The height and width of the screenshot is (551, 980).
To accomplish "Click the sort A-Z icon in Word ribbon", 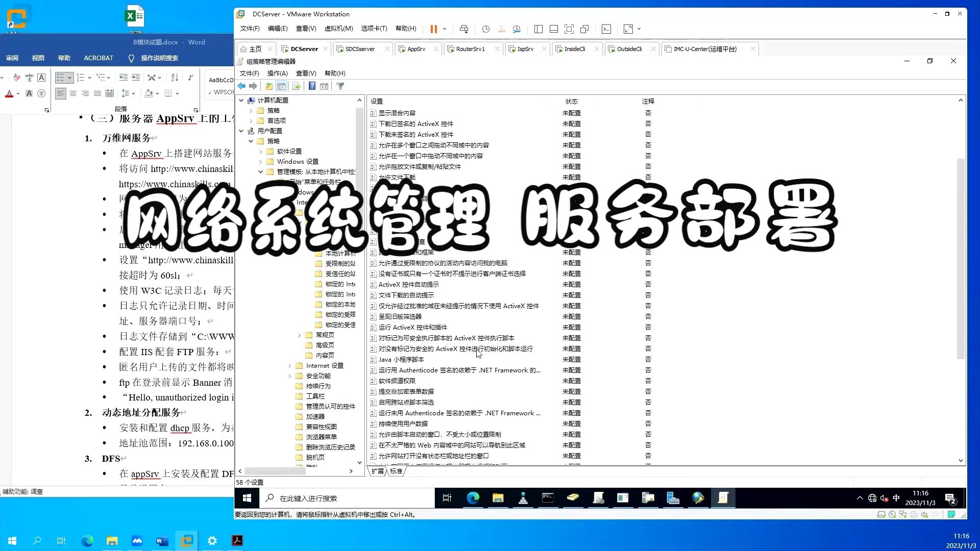I will point(175,78).
